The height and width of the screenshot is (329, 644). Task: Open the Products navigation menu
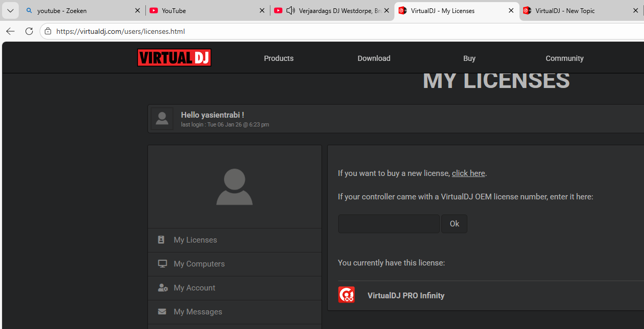279,58
